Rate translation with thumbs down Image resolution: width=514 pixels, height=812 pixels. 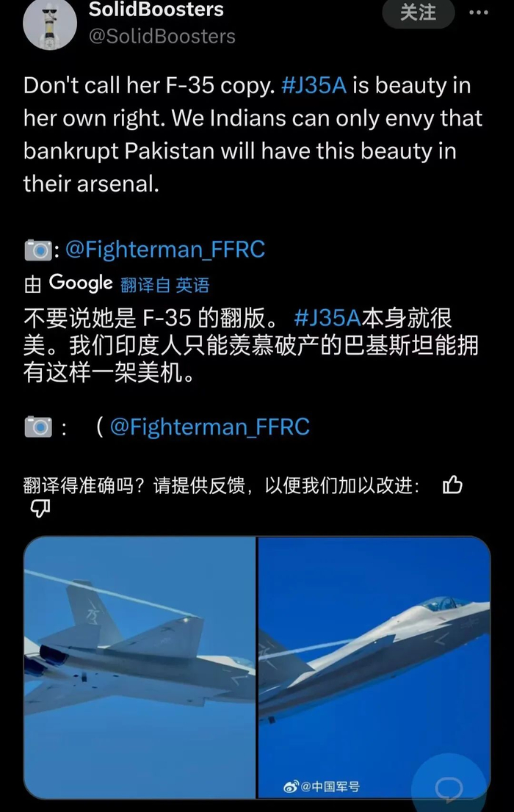pos(40,509)
